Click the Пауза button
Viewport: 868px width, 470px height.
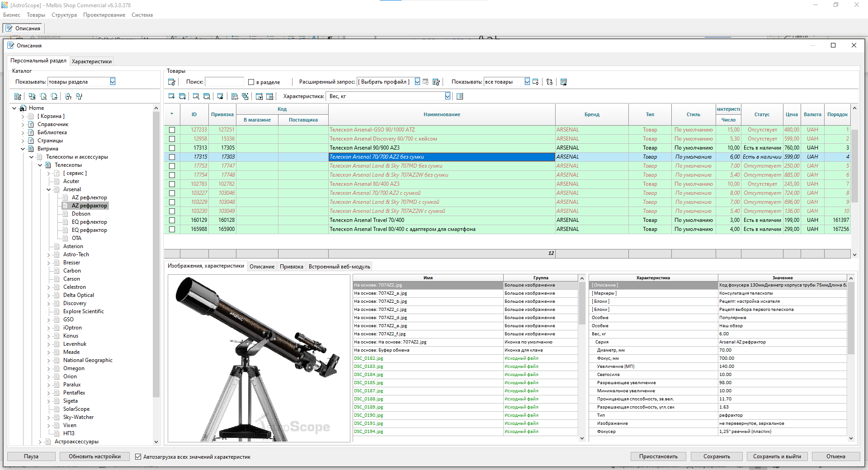(31, 456)
